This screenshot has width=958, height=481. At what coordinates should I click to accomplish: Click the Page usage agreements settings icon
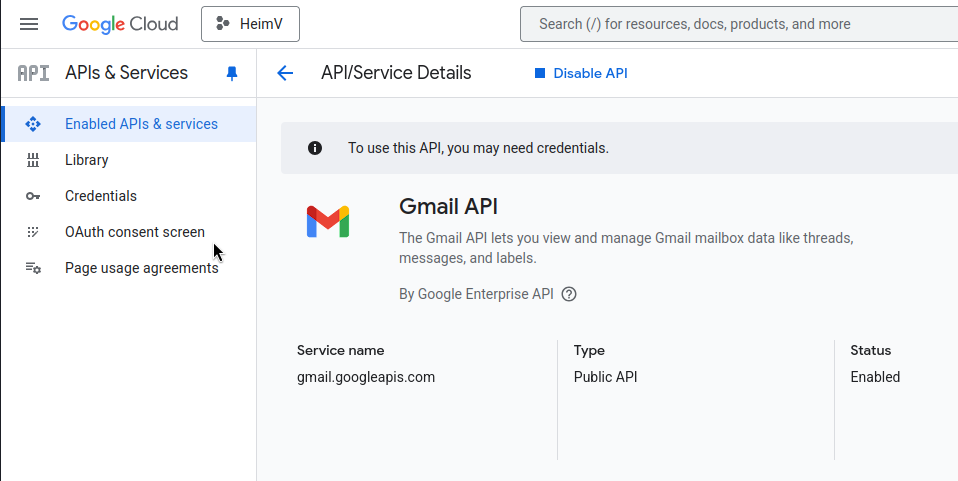[x=33, y=268]
